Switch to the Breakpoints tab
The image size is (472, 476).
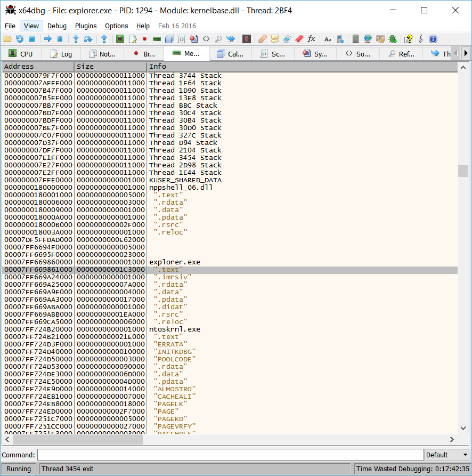tap(144, 54)
